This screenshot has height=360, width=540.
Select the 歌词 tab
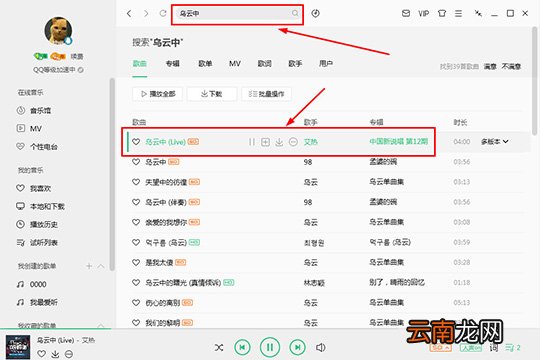coord(264,63)
